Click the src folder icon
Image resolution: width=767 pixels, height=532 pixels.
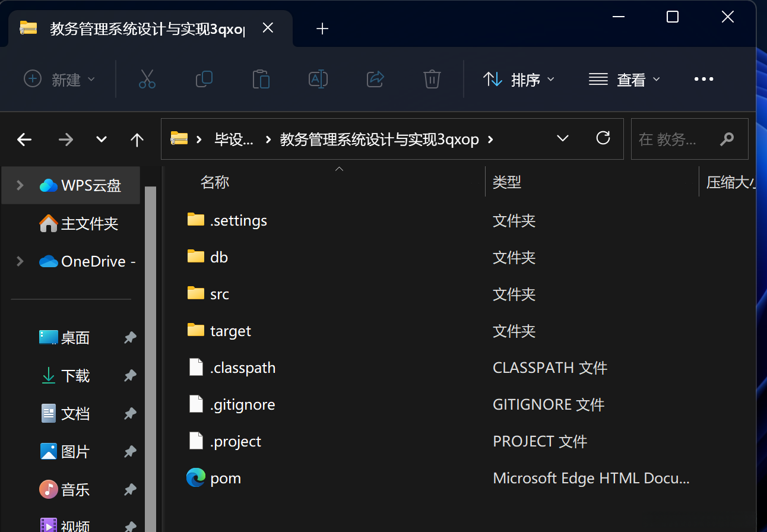tap(196, 293)
